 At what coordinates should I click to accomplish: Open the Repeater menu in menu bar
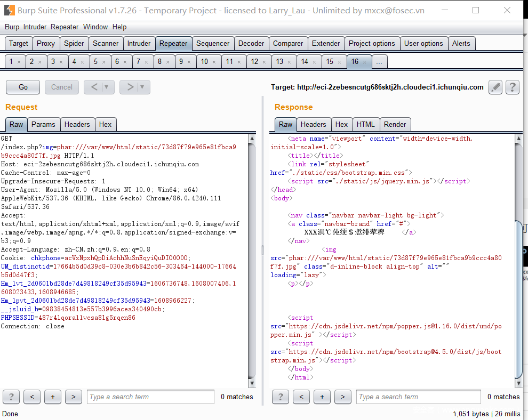click(65, 27)
